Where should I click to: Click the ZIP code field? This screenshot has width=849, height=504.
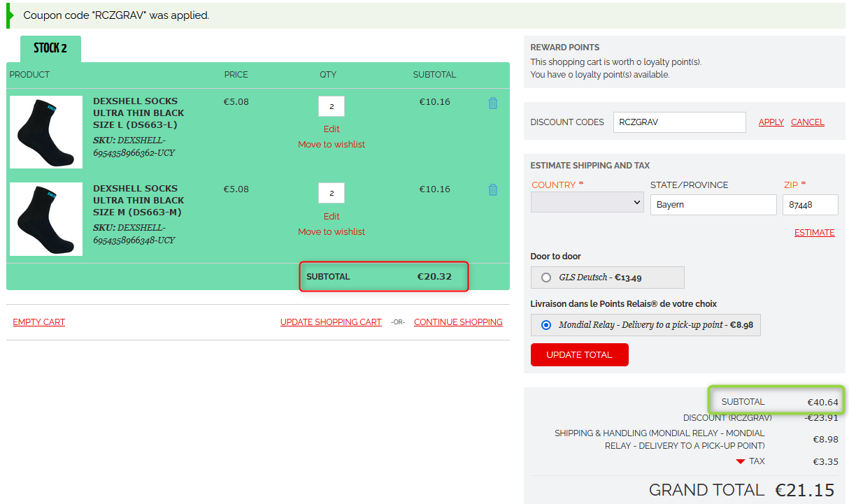pos(809,205)
